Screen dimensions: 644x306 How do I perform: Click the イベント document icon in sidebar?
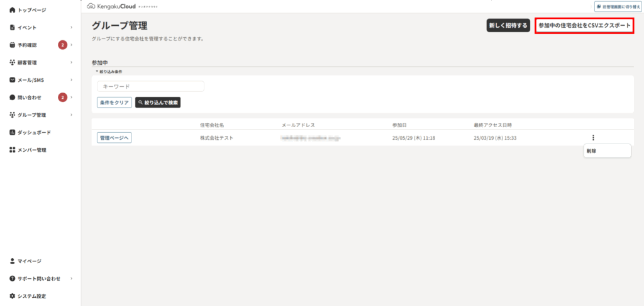click(13, 28)
